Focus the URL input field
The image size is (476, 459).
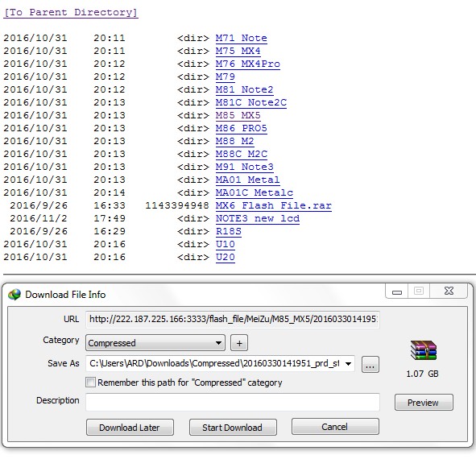[233, 320]
